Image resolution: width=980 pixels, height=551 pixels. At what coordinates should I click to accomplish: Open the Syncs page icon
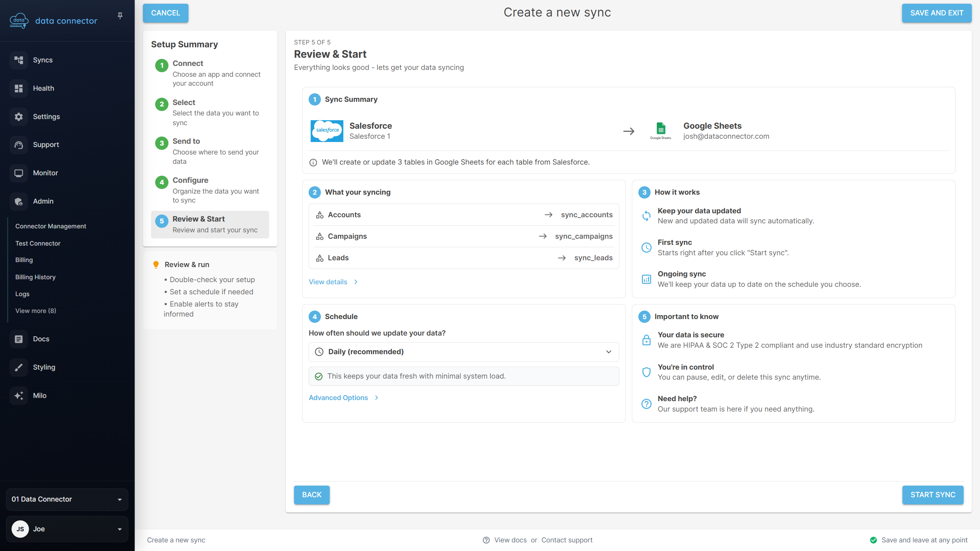tap(19, 60)
